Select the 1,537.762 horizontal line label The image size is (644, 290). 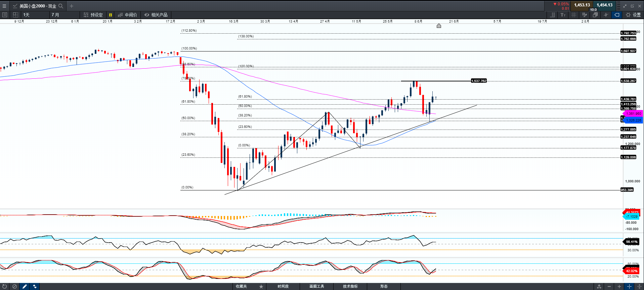click(x=479, y=81)
